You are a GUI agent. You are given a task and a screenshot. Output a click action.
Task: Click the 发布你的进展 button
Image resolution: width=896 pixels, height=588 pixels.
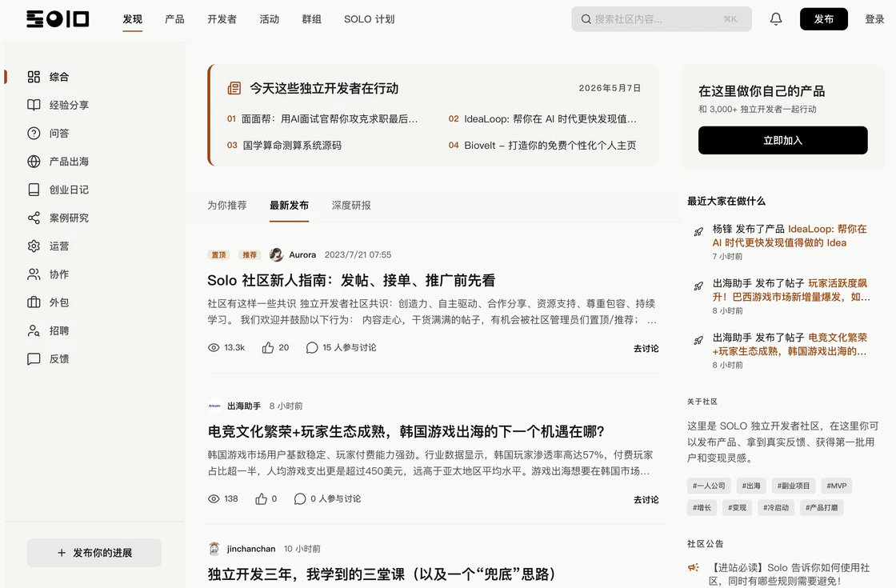point(94,553)
